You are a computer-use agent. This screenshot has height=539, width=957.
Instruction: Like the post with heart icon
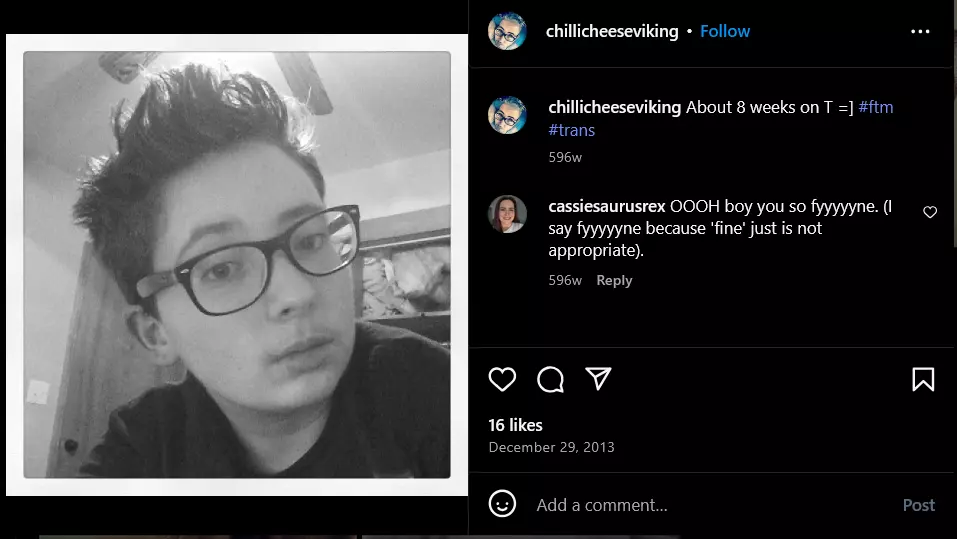(502, 379)
